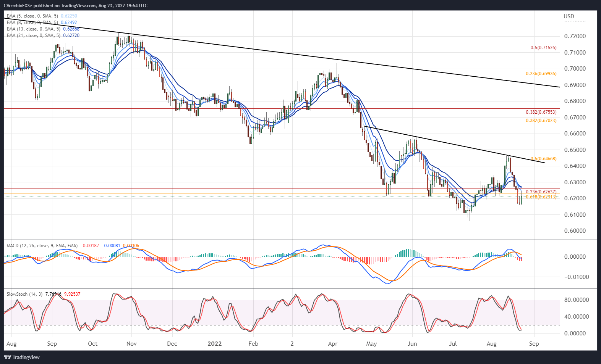Select the 0.382(0.67553) Fibonacci label
This screenshot has width=601, height=364.
pyautogui.click(x=541, y=112)
